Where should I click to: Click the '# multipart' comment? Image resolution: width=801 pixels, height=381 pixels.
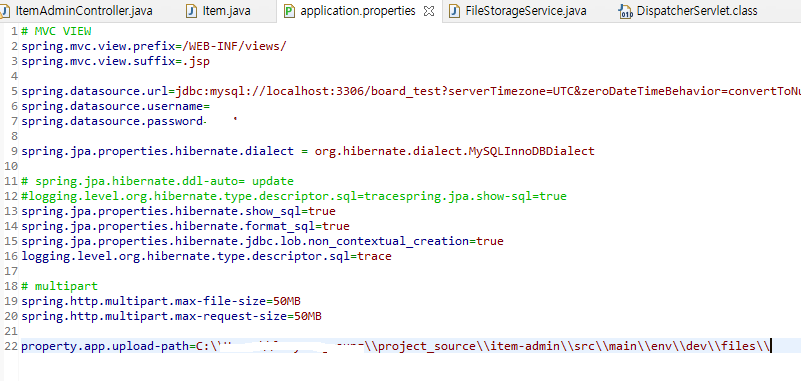pos(59,286)
